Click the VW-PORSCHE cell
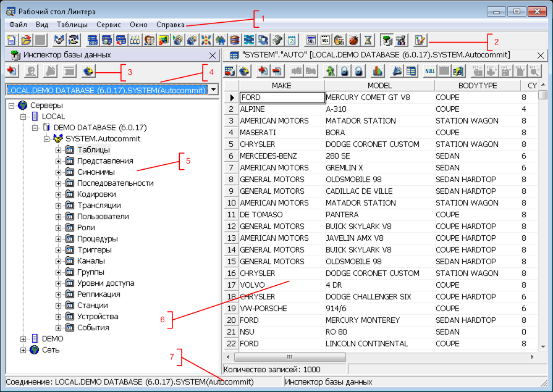This screenshot has height=392, width=553. coord(282,309)
